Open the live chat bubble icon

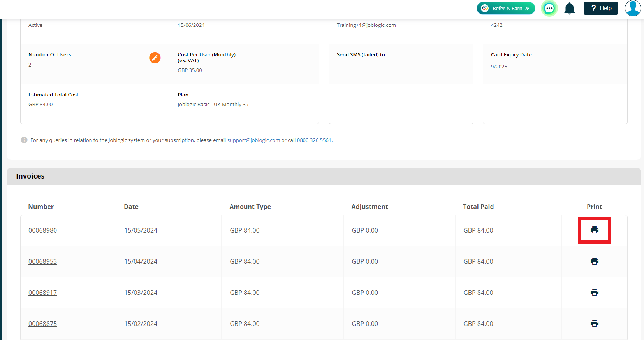(549, 8)
